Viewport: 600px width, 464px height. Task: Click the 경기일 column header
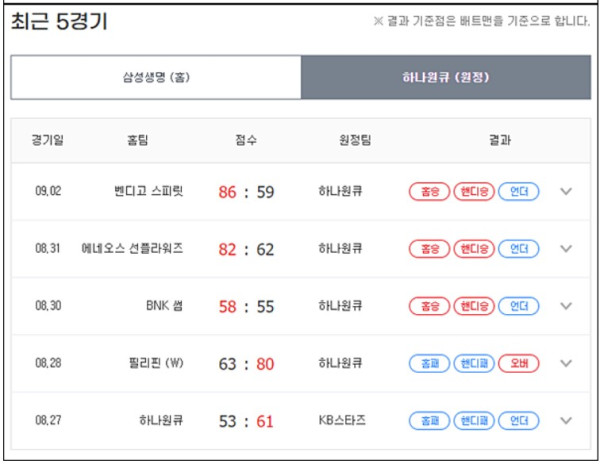pyautogui.click(x=49, y=141)
